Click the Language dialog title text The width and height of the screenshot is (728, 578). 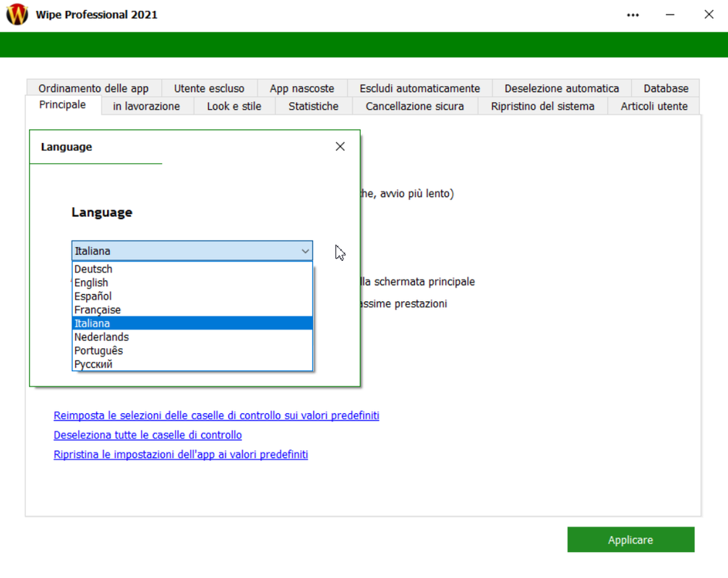tap(67, 147)
